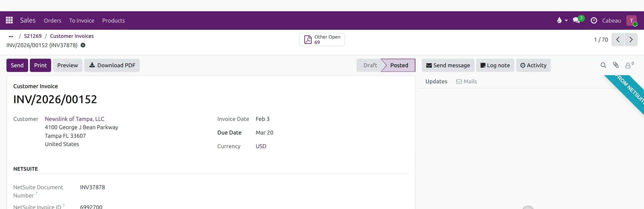
Task: Switch to the Updates tab
Action: click(x=436, y=81)
